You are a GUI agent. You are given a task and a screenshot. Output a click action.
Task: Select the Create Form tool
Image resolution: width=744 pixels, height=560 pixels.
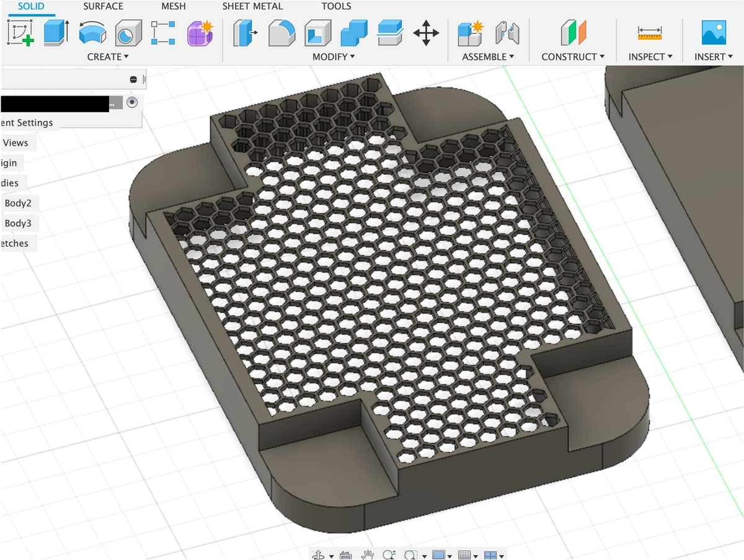coord(200,32)
